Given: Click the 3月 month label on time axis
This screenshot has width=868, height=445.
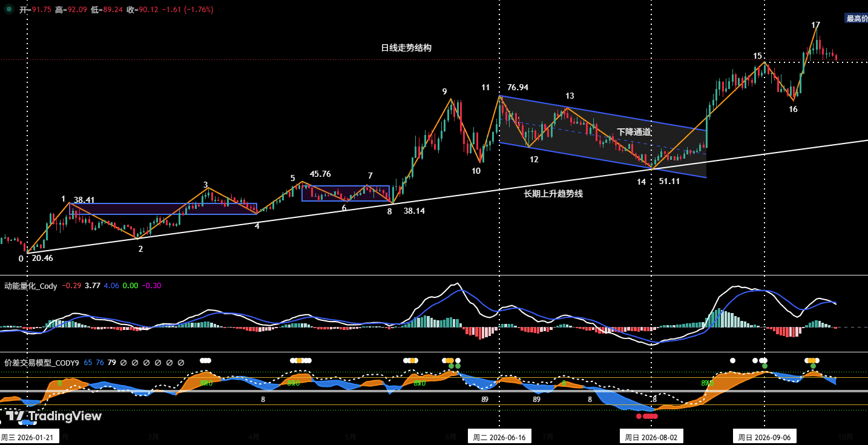Looking at the screenshot, I should [153, 437].
